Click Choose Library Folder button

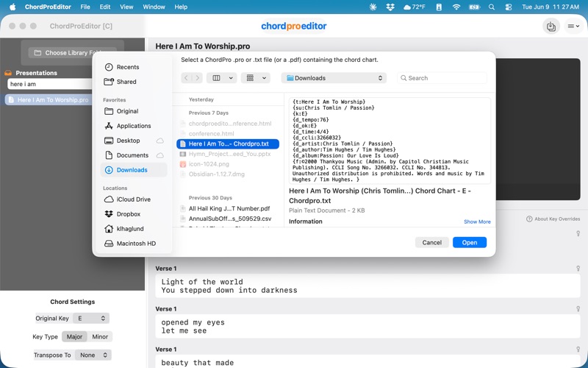72,53
